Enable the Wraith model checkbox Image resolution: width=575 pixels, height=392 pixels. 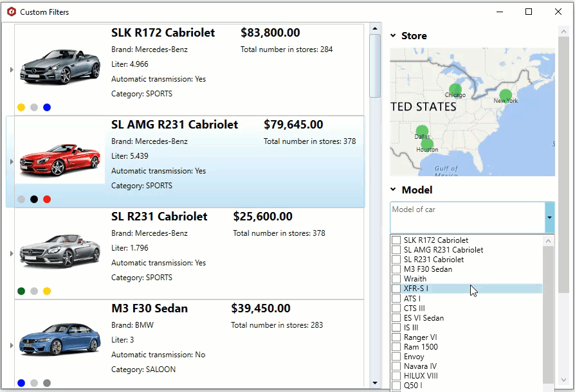(396, 279)
